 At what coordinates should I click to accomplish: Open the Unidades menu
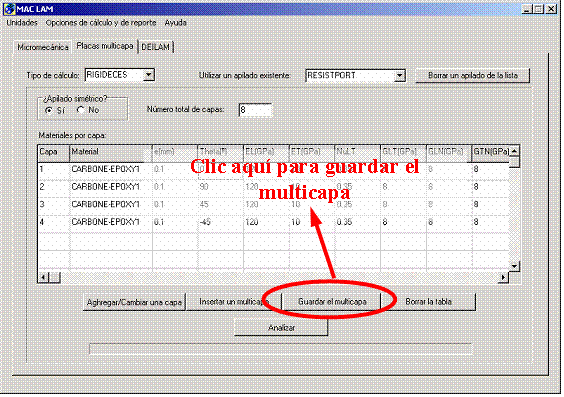pyautogui.click(x=22, y=23)
